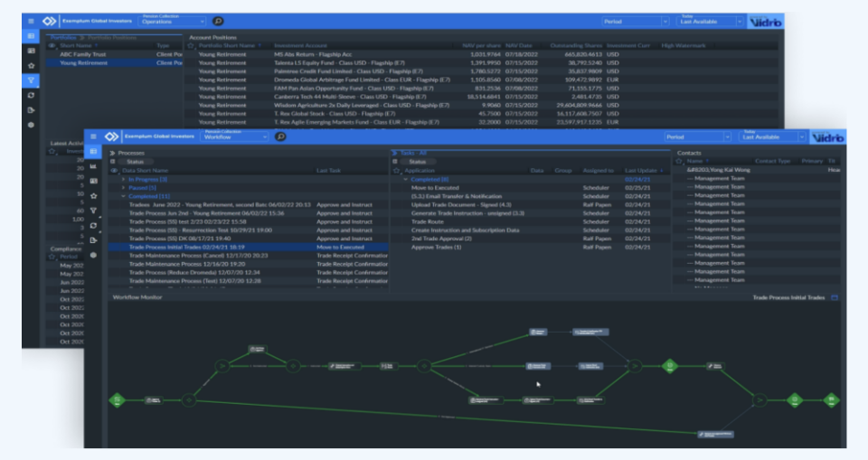Open Last Available dropdown in Workflow window
This screenshot has height=460, width=868.
tap(773, 136)
